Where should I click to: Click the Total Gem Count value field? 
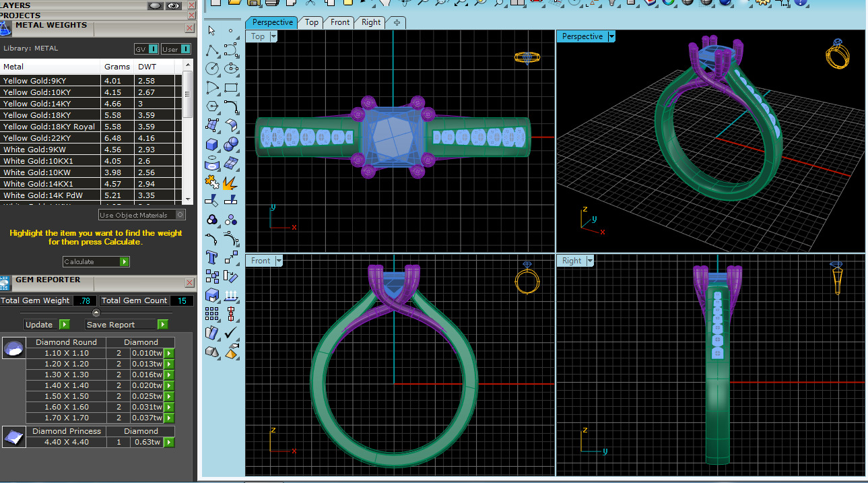pyautogui.click(x=182, y=300)
